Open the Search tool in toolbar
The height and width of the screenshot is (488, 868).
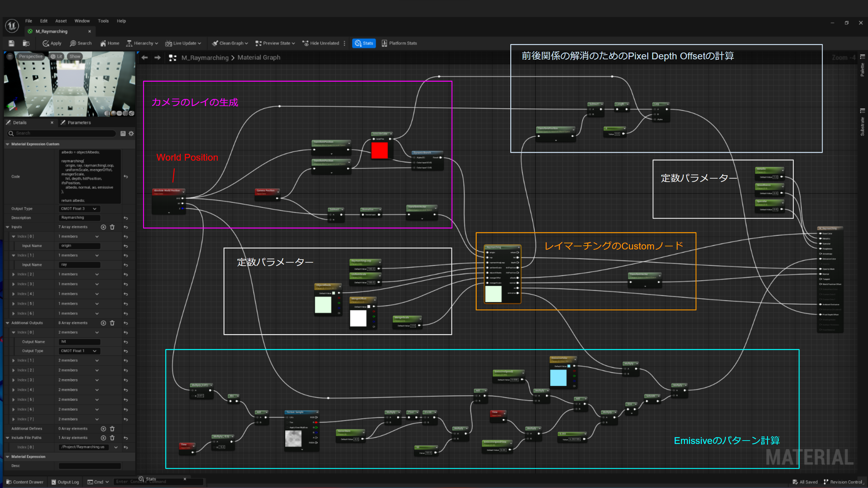point(81,43)
